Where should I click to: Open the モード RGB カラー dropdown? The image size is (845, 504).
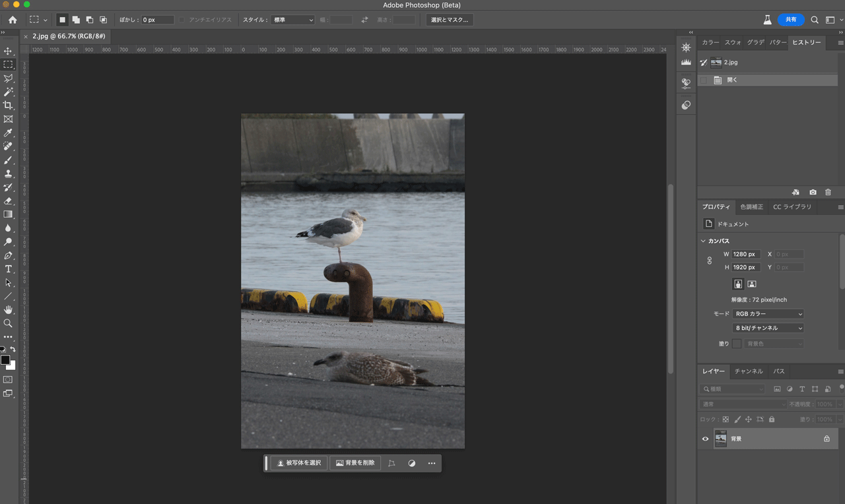tap(768, 314)
